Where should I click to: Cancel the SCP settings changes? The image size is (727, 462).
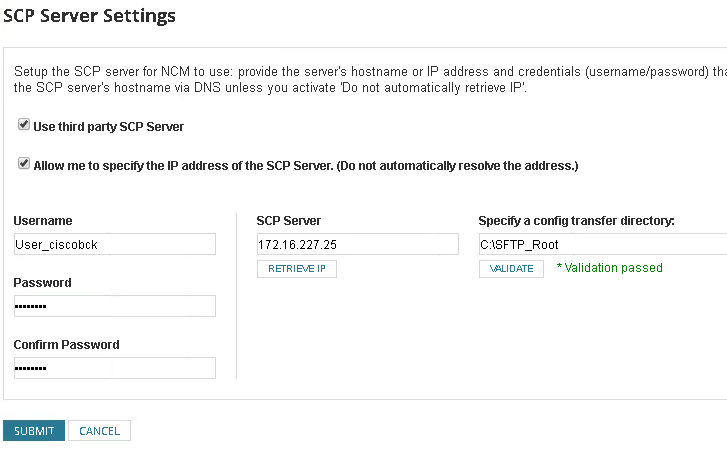pyautogui.click(x=99, y=431)
